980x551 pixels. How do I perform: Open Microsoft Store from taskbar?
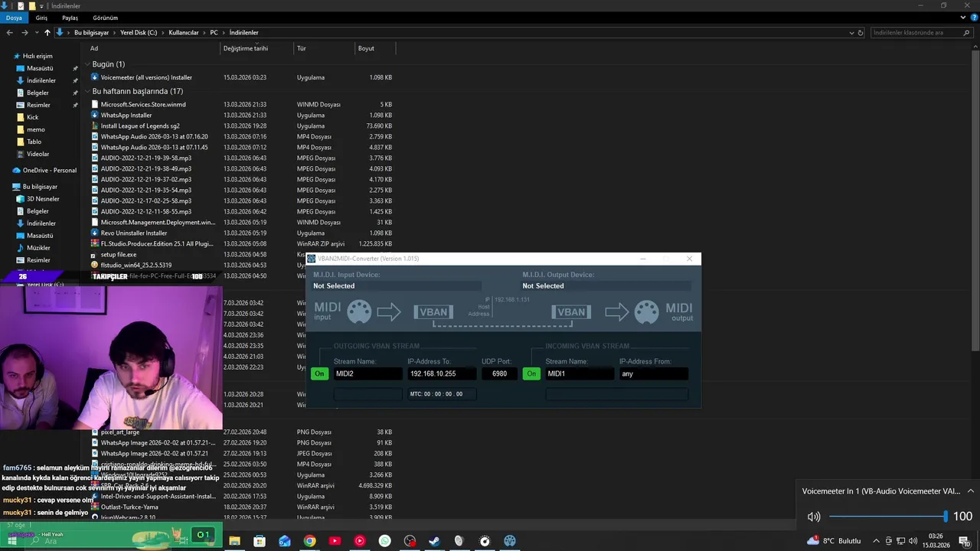click(260, 541)
